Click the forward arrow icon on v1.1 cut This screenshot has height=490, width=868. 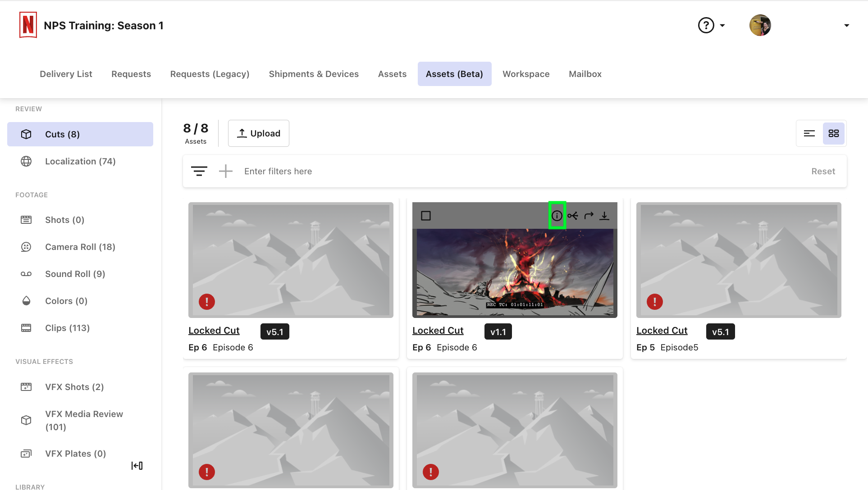589,216
